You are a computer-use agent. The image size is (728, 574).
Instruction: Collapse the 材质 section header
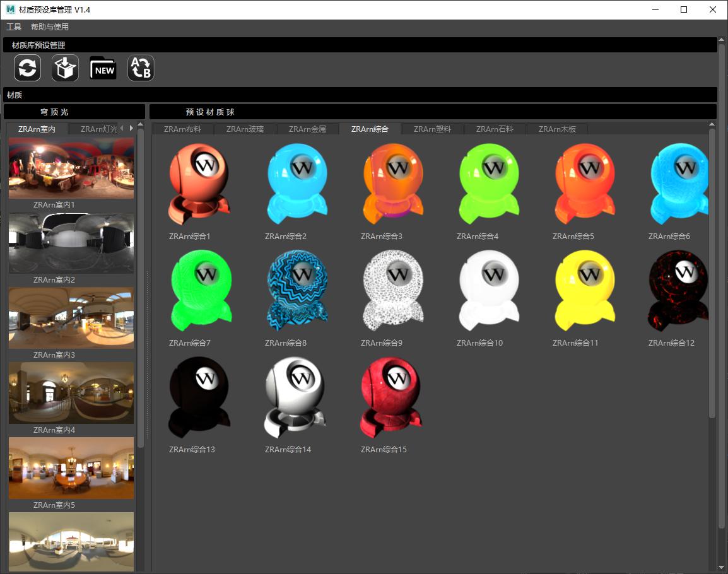point(360,95)
